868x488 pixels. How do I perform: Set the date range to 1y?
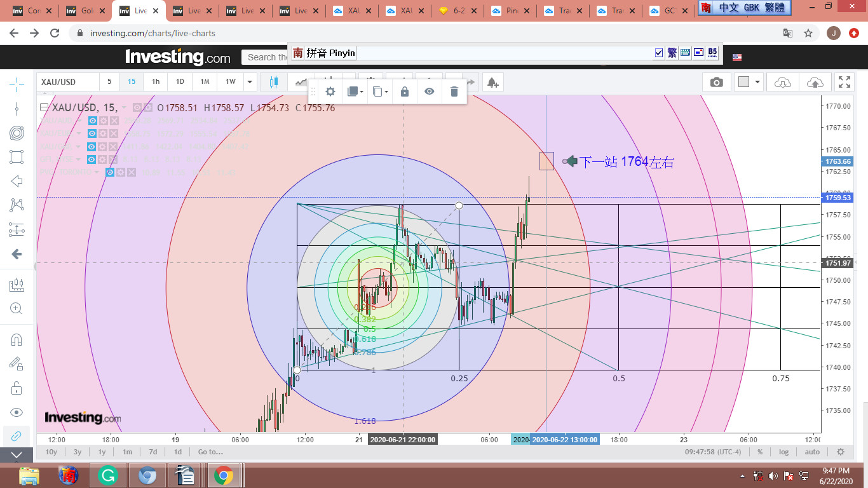click(x=102, y=452)
